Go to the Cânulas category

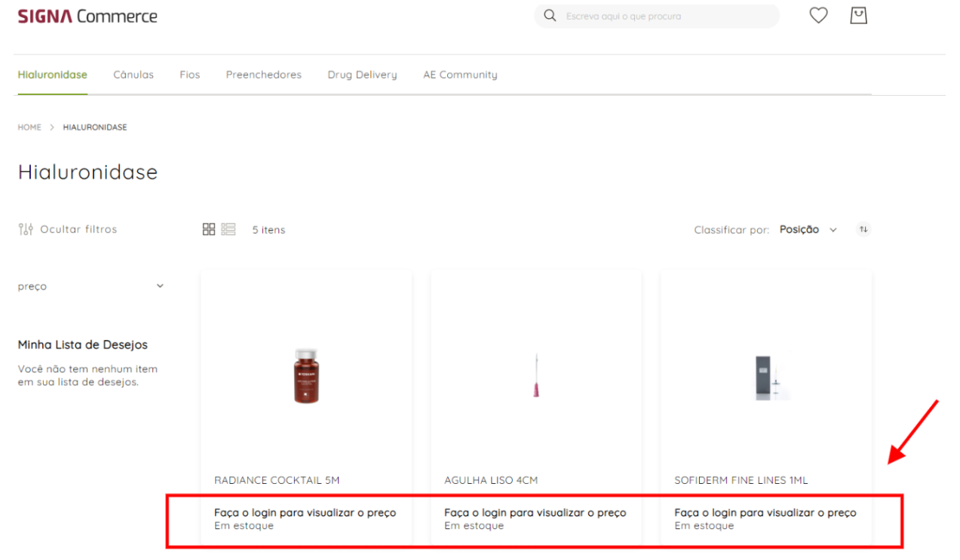coord(133,75)
